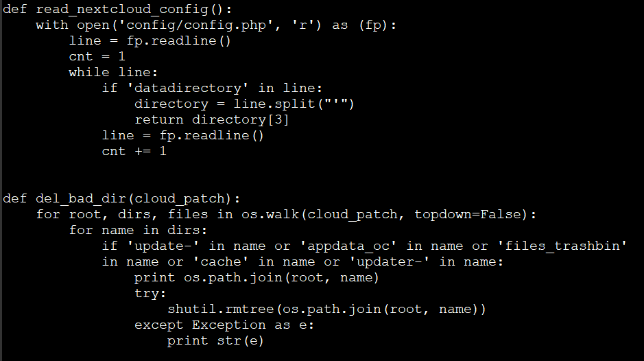Viewport: 644px width, 361px height.
Task: Click 'return directory[3]' statement
Action: (212, 119)
